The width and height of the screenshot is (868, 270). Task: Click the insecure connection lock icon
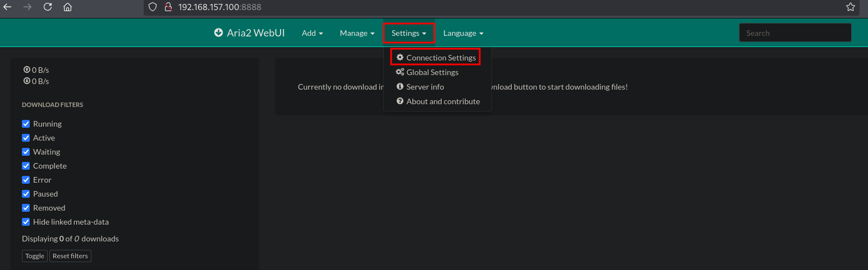click(167, 7)
